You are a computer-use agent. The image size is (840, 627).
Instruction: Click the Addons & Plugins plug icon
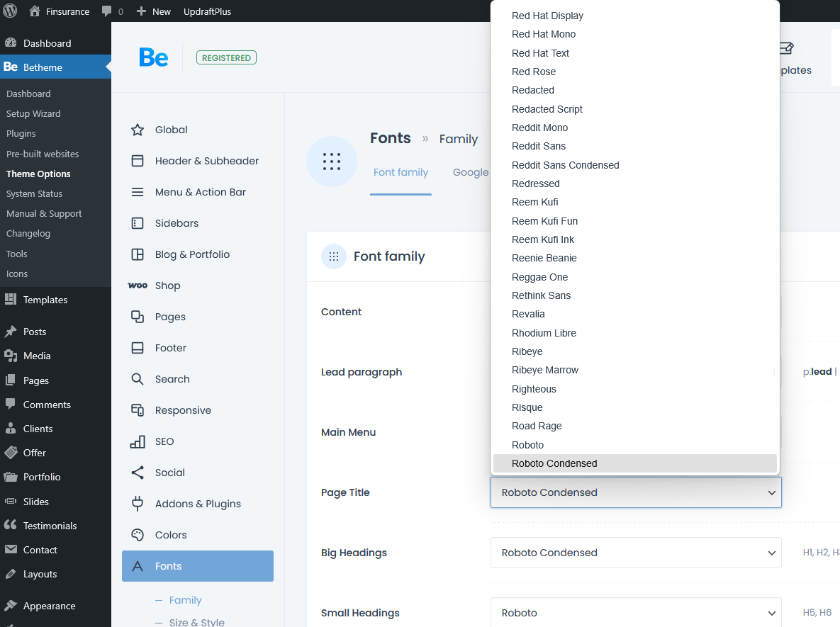click(x=138, y=504)
